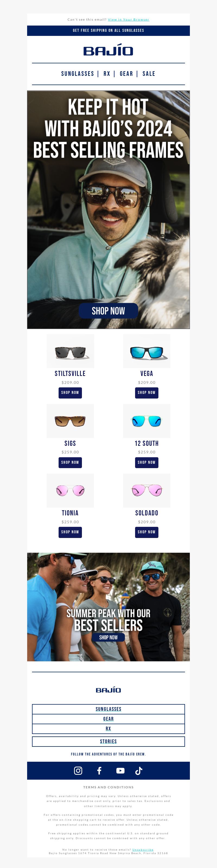
Task: Click Shop Now on the hero banner
Action: (108, 311)
